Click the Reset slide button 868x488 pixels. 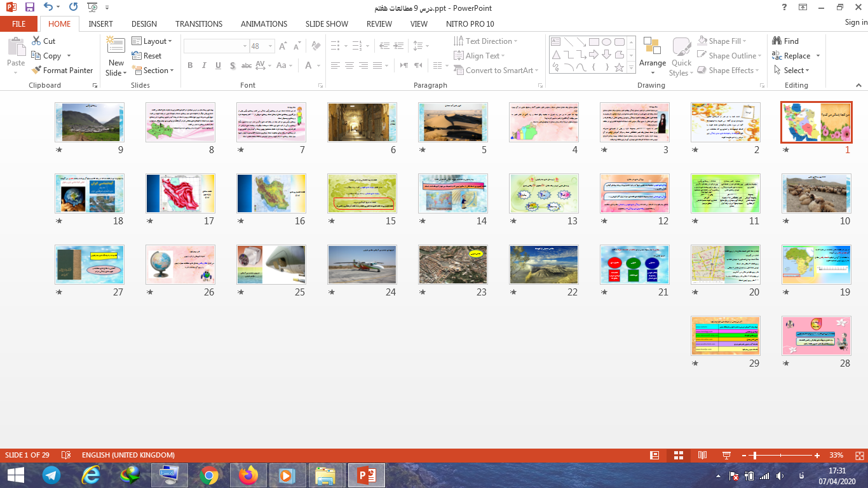click(147, 56)
